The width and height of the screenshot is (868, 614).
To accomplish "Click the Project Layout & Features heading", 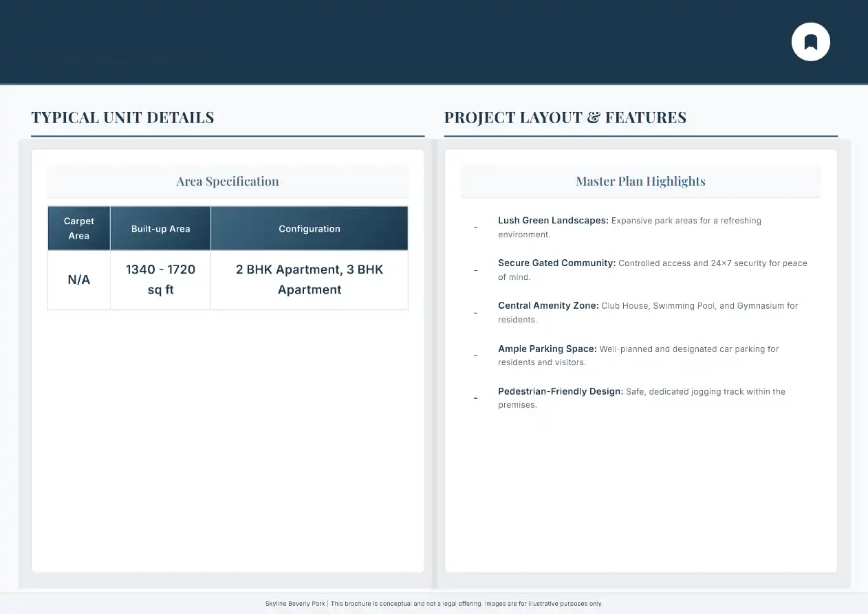I will click(x=565, y=118).
